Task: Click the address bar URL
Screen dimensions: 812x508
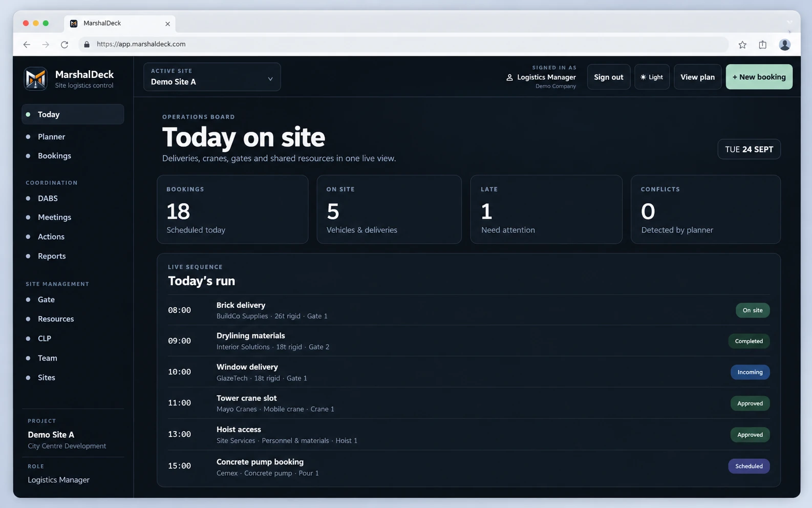Action: click(x=141, y=44)
